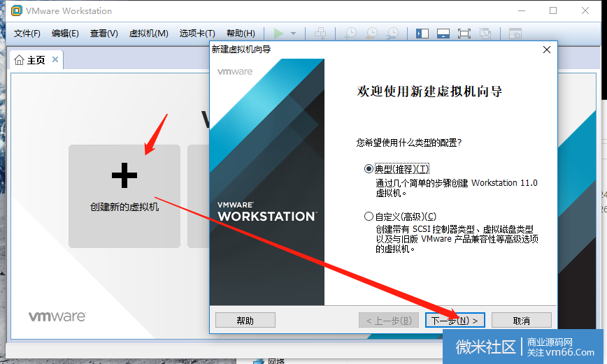Toggle the thumbnail bar view icon
Viewport: 607px width, 364px height.
tap(443, 34)
